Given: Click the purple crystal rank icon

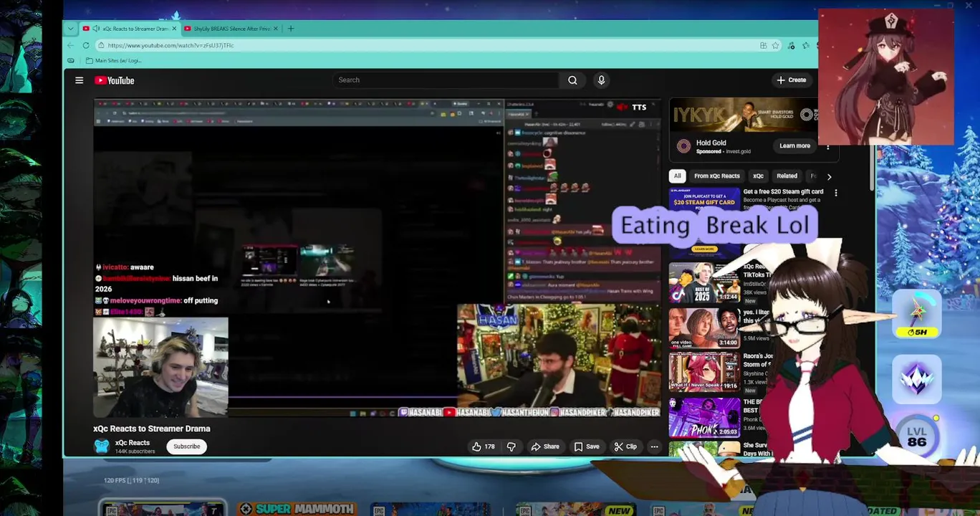Looking at the screenshot, I should [917, 378].
